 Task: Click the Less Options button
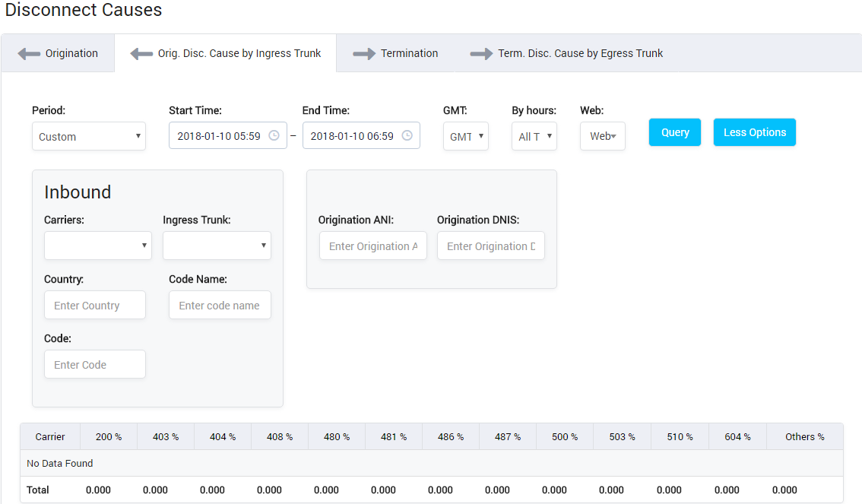click(x=754, y=132)
